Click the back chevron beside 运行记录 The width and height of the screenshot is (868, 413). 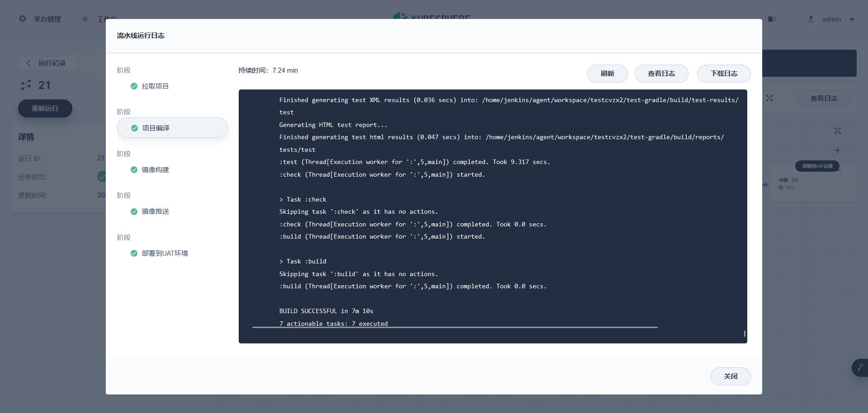pyautogui.click(x=28, y=63)
